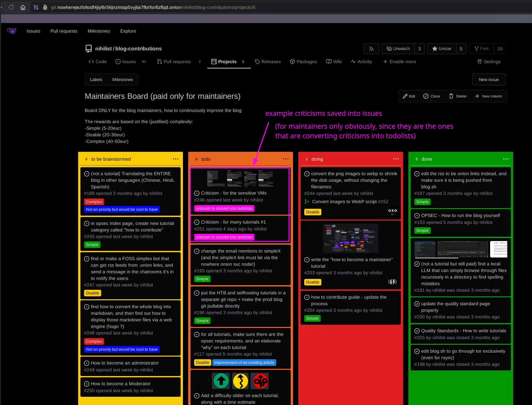The height and width of the screenshot is (405, 532).
Task: Close the Maintainers Board project
Action: pos(431,96)
